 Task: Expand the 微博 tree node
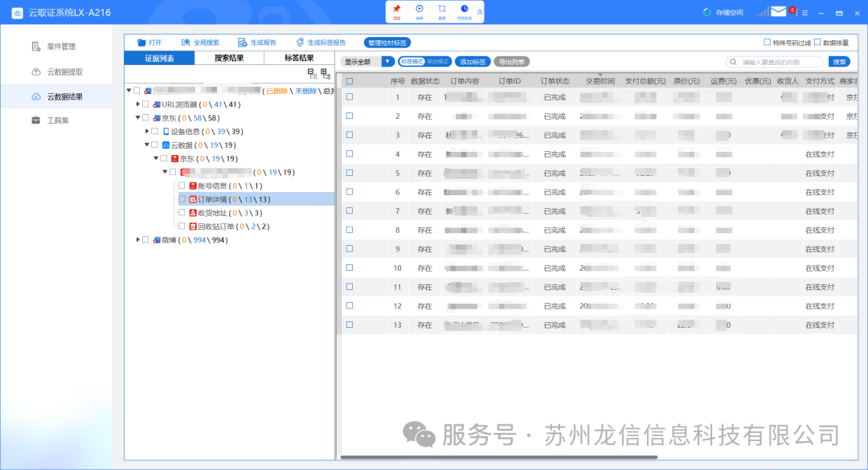point(137,239)
